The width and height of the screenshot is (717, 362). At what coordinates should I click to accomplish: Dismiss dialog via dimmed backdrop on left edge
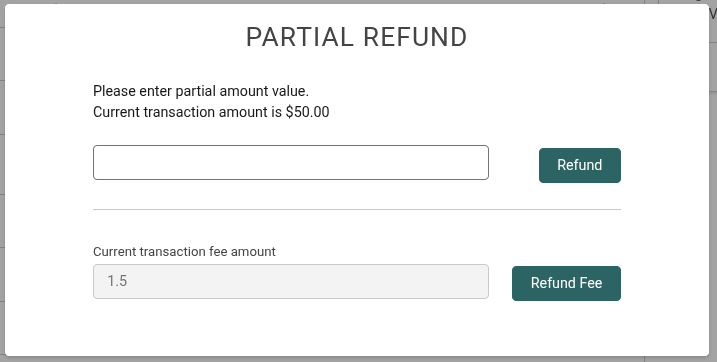click(2, 183)
